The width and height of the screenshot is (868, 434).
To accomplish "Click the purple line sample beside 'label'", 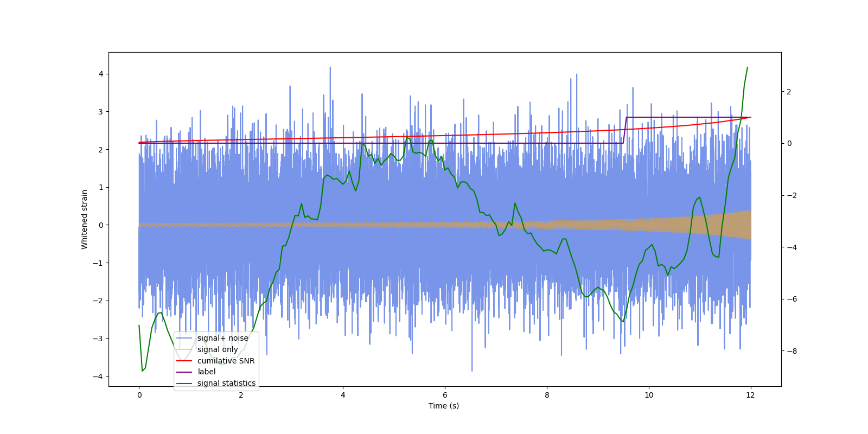I will point(184,372).
